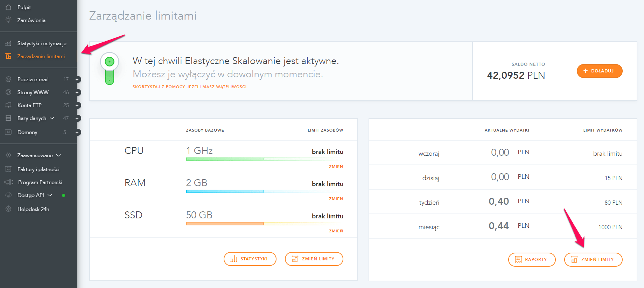Expand the Dostęp API submenu chevron
Image resolution: width=644 pixels, height=288 pixels.
coord(50,195)
